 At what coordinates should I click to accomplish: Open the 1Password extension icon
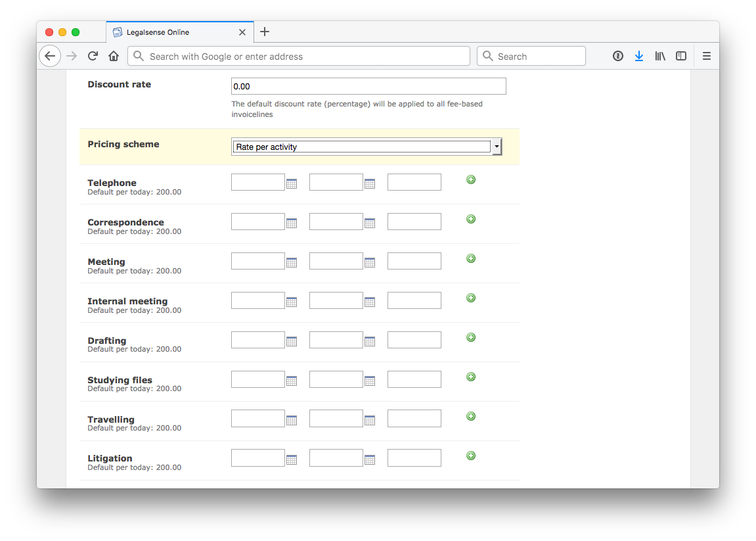(x=617, y=56)
